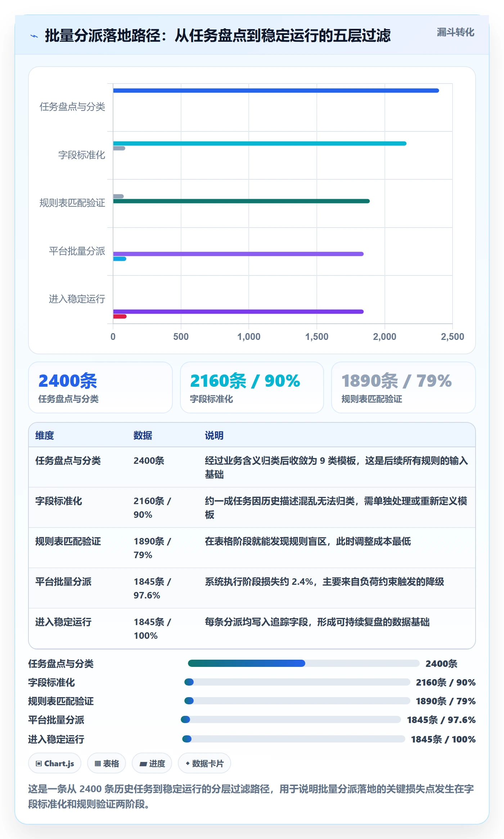The width and height of the screenshot is (504, 839).
Task: Click the long cyan 字段标准化 chart bar
Action: point(260,143)
